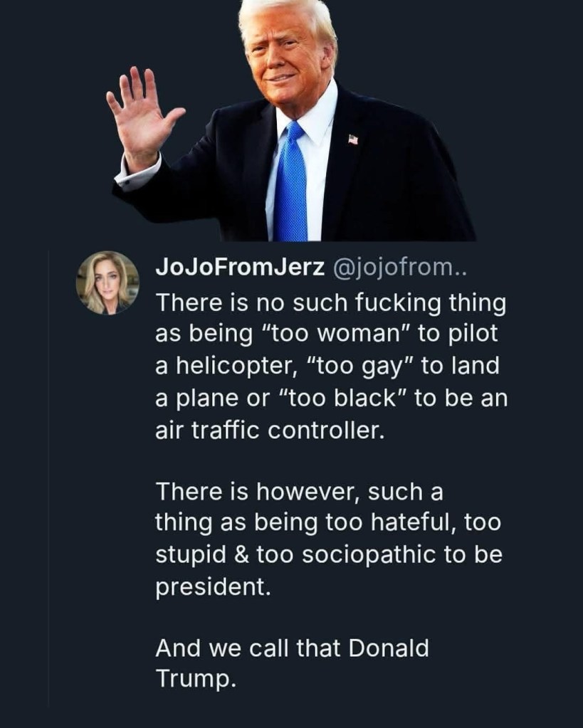The image size is (583, 728).
Task: Click the tweet's opening words "There is no"
Action: 214,303
